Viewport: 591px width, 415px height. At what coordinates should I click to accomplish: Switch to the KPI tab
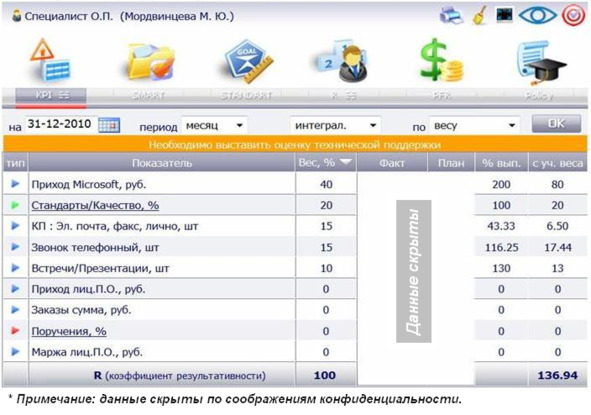pyautogui.click(x=51, y=95)
